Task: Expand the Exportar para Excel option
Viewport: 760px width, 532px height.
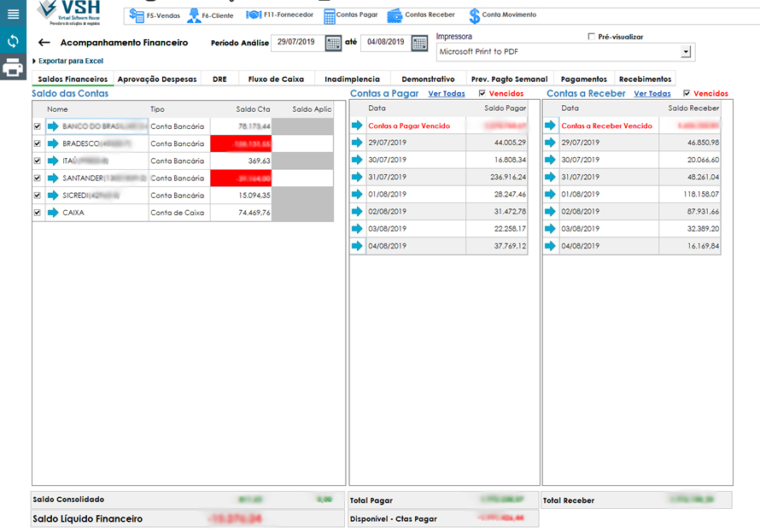Action: pos(67,61)
